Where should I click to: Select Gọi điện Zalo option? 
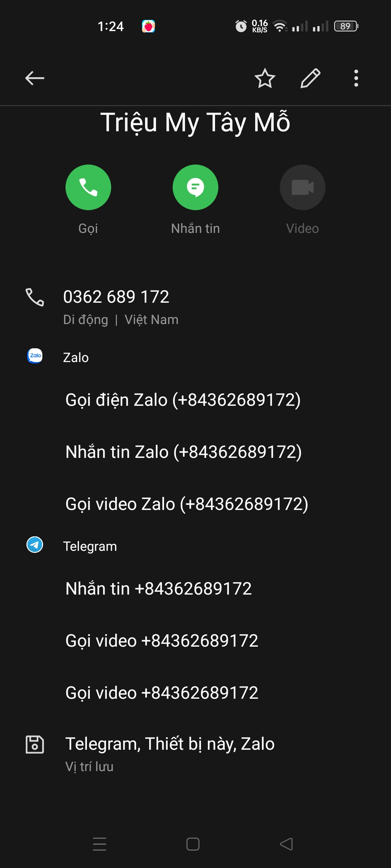coord(195,400)
